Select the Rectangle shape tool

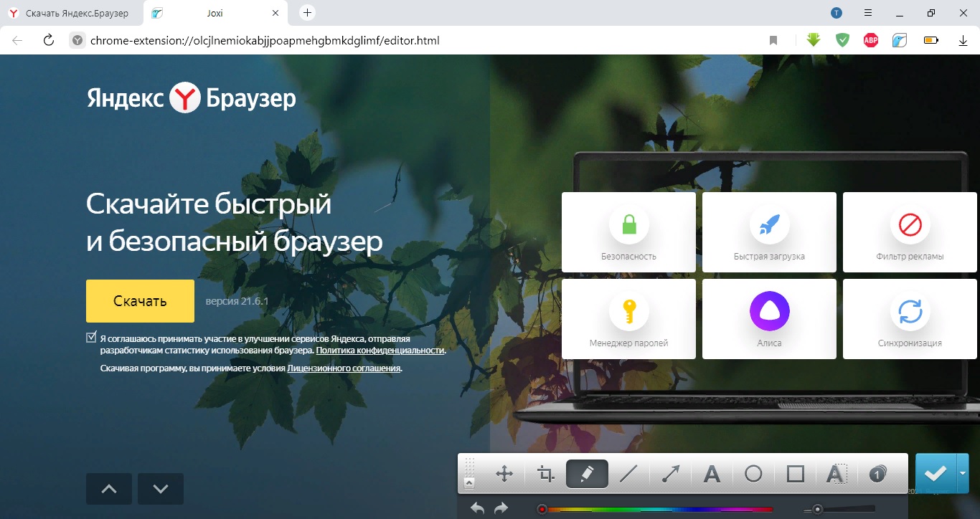793,473
